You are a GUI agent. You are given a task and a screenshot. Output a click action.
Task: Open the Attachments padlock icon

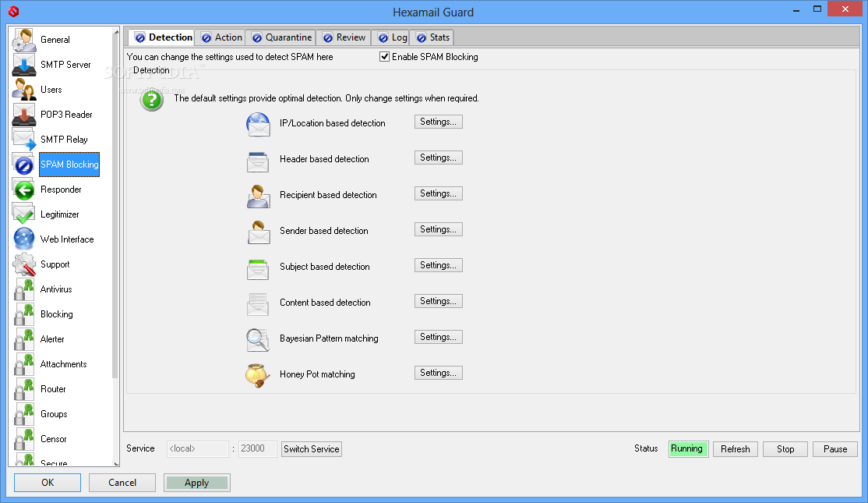[x=24, y=364]
